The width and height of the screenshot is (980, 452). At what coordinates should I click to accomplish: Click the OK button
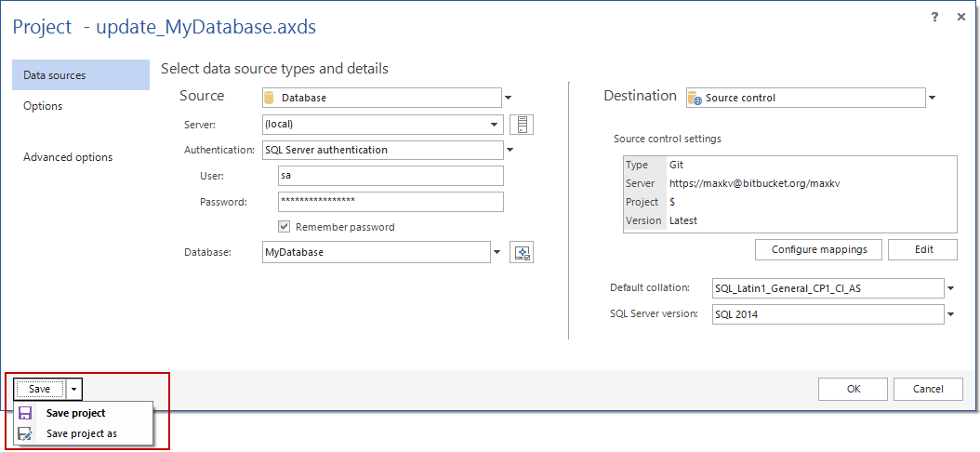(x=854, y=389)
